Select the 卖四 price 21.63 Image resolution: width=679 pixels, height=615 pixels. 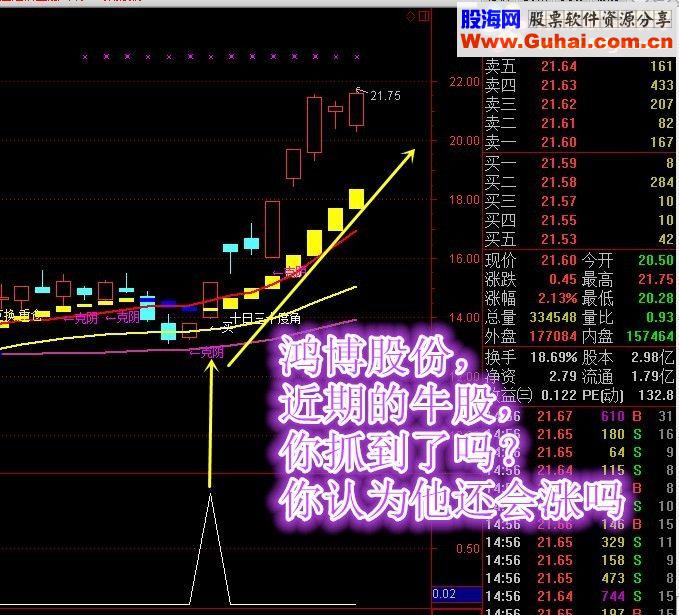pos(559,85)
